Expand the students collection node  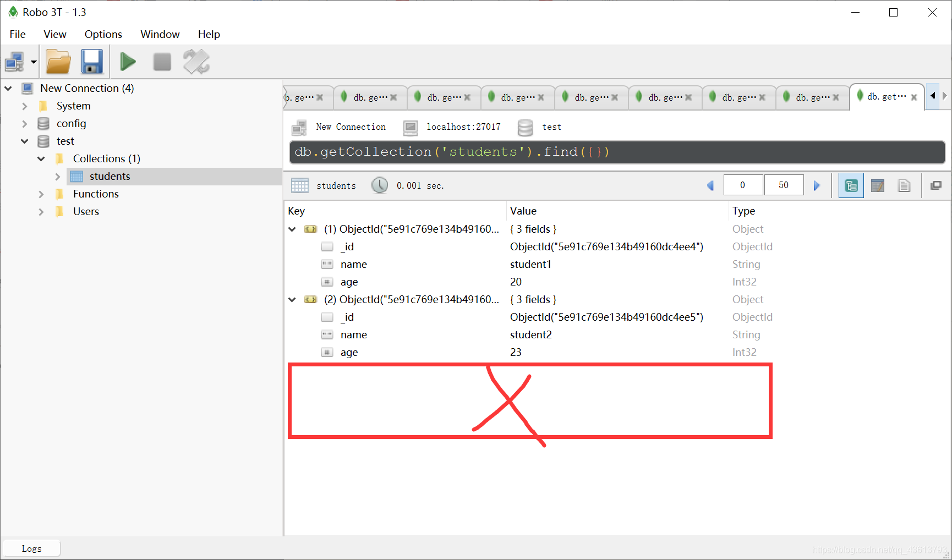[58, 176]
